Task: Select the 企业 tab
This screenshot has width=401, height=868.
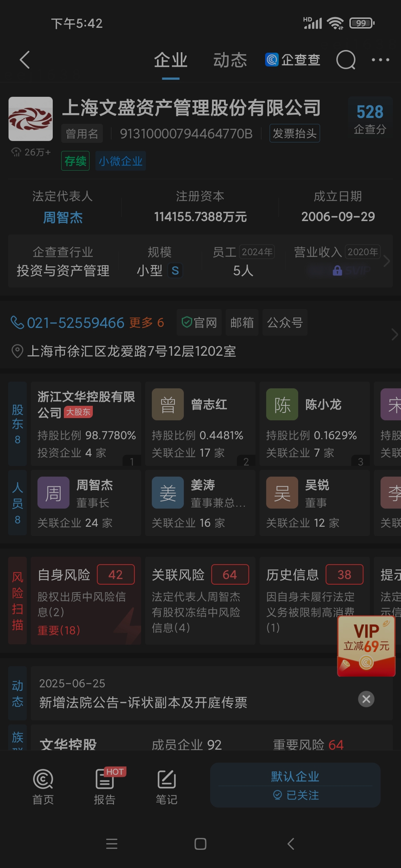Action: click(171, 60)
